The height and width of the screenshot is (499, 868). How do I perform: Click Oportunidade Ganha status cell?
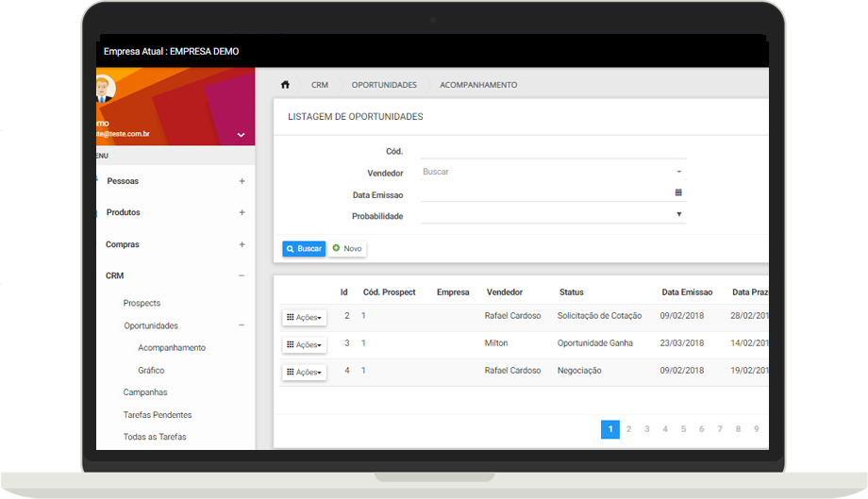pyautogui.click(x=595, y=343)
